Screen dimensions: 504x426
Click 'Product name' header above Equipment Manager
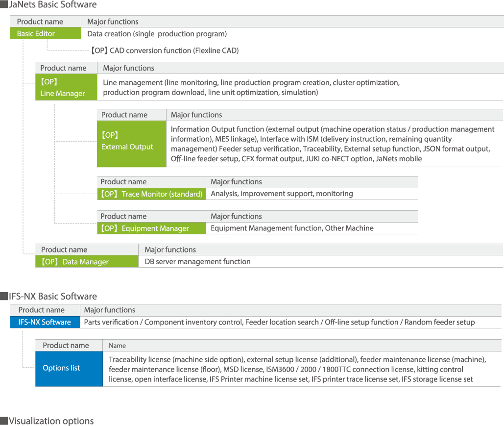point(123,216)
